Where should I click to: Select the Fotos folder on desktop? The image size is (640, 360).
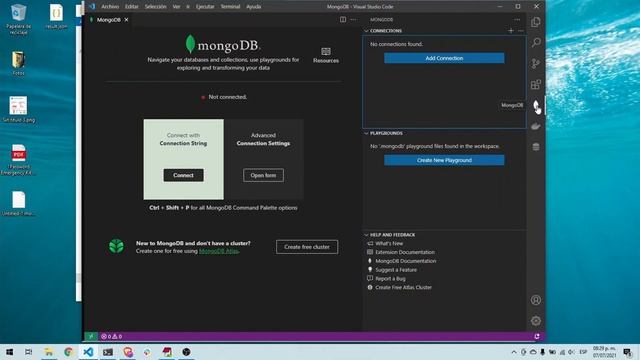click(x=18, y=63)
